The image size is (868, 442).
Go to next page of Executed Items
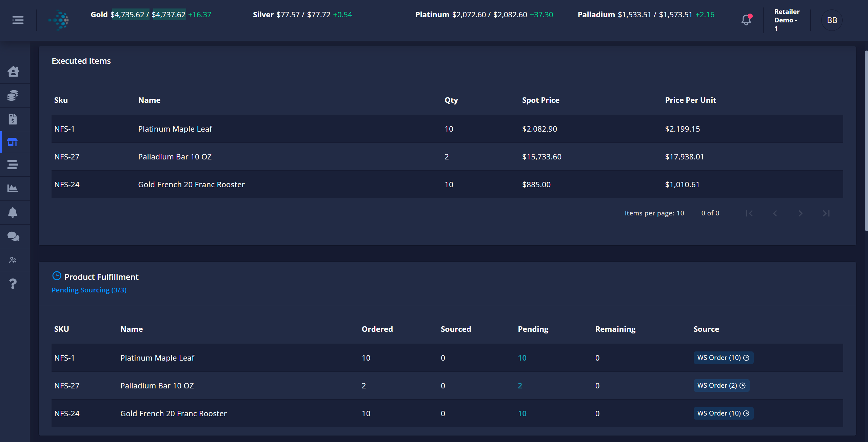pos(801,213)
